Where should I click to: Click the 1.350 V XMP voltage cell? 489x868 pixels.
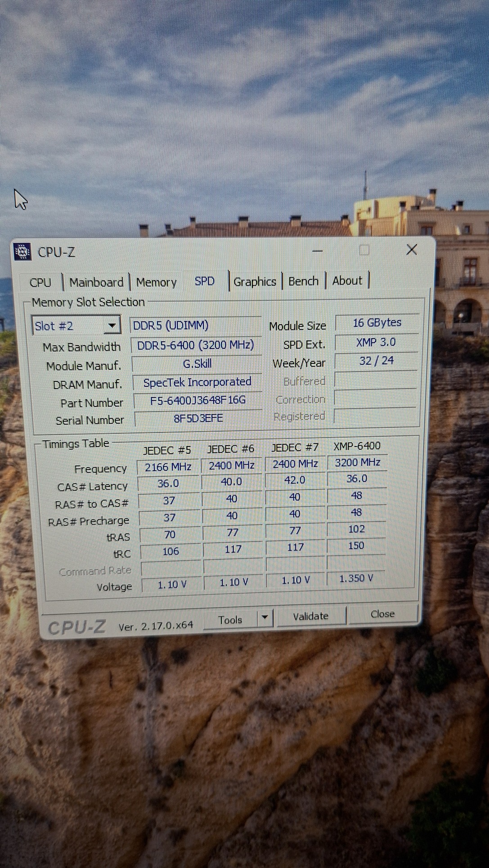pyautogui.click(x=356, y=578)
